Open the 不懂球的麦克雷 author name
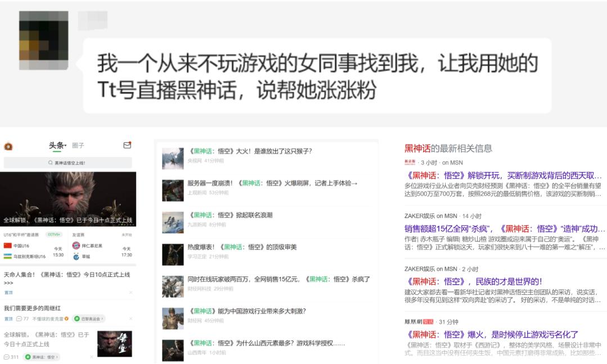This screenshot has width=607, height=364. pyautogui.click(x=48, y=319)
